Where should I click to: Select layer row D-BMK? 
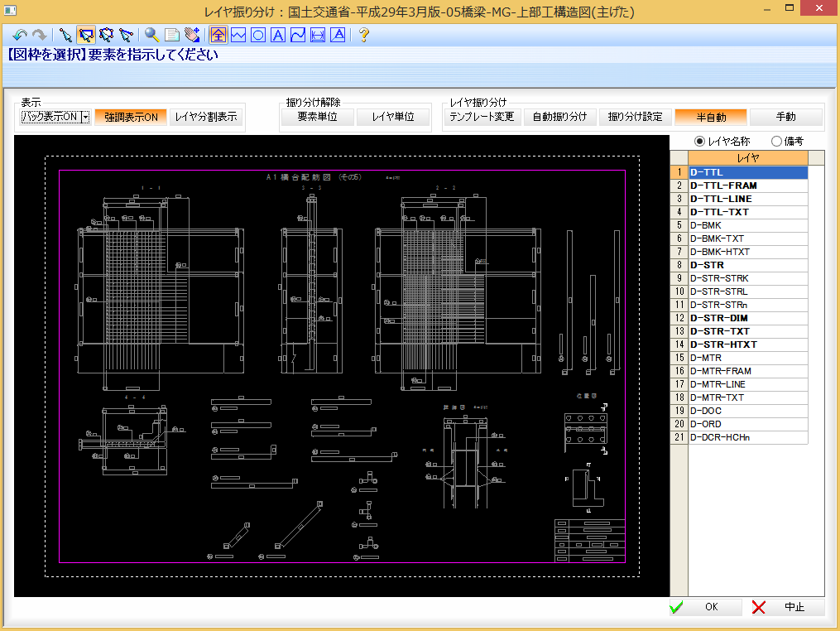[748, 225]
